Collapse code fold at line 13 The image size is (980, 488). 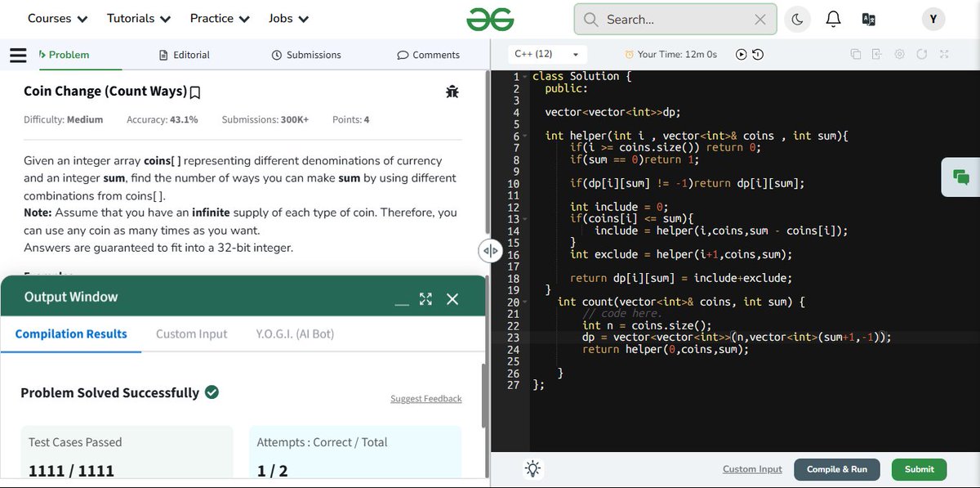[524, 220]
